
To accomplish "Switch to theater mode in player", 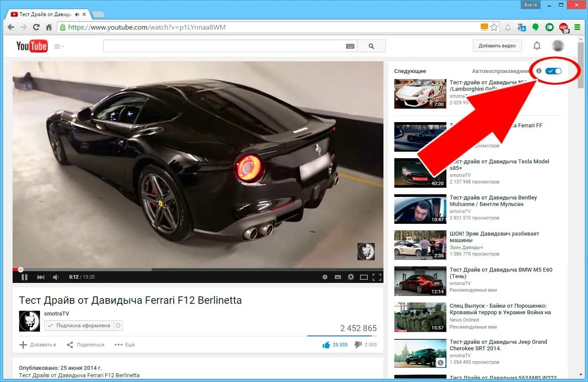I will coord(364,277).
